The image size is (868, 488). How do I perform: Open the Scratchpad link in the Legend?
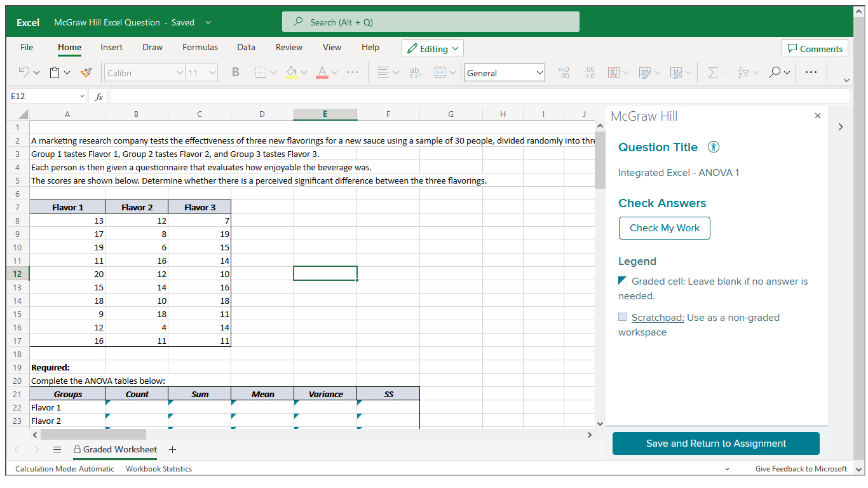(657, 317)
